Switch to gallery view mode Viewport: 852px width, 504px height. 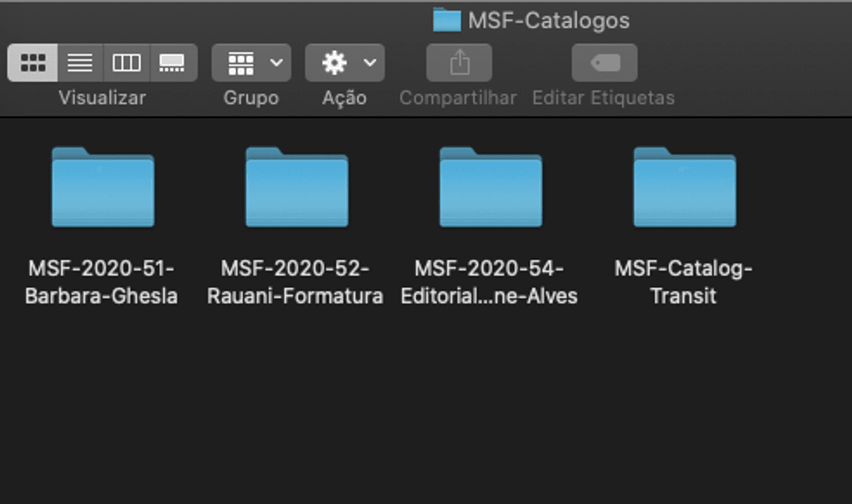click(173, 63)
